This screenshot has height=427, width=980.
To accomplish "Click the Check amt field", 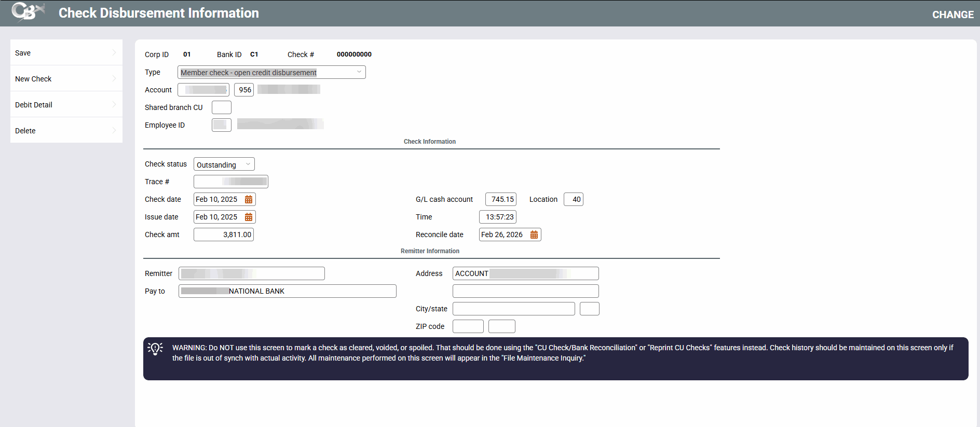I will point(224,235).
